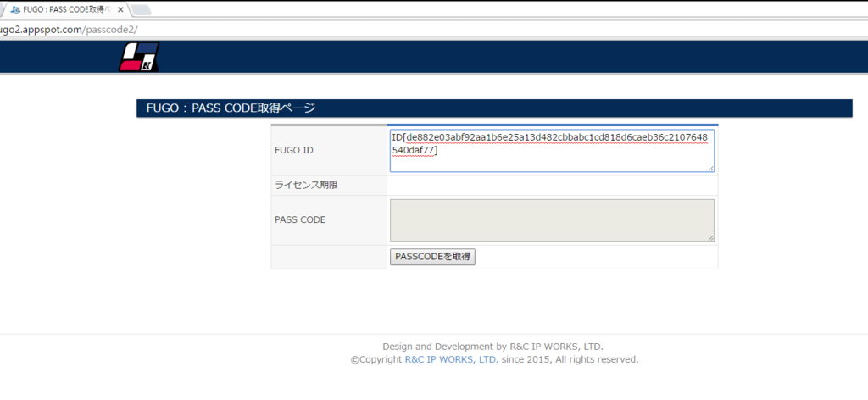Click the ライセンス期限 label
This screenshot has height=400, width=868.
coord(305,186)
